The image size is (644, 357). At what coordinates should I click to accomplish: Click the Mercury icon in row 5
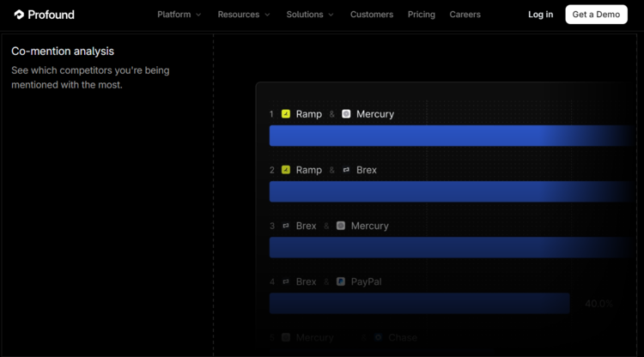[286, 337]
